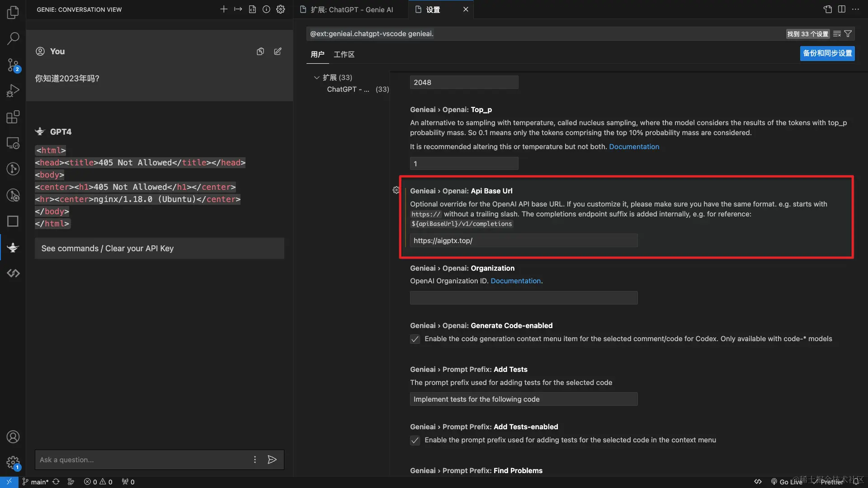Click the remote window indicator in status bar
Viewport: 868px width, 488px height.
(9, 482)
